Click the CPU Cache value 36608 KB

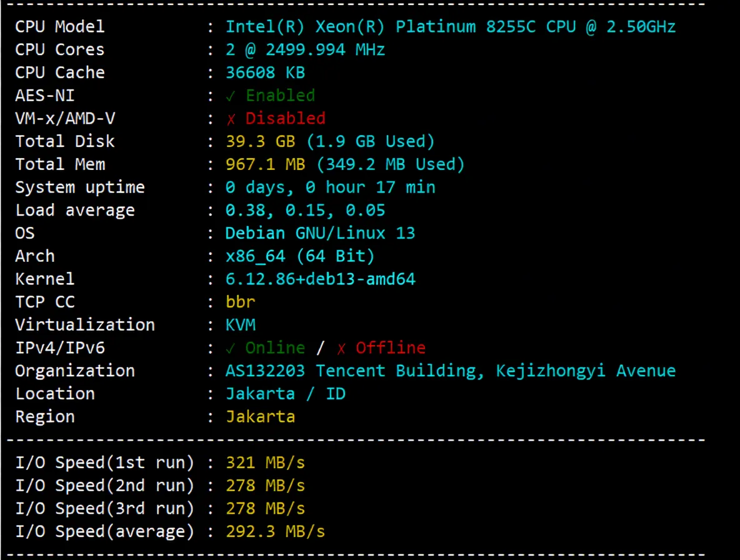[265, 72]
